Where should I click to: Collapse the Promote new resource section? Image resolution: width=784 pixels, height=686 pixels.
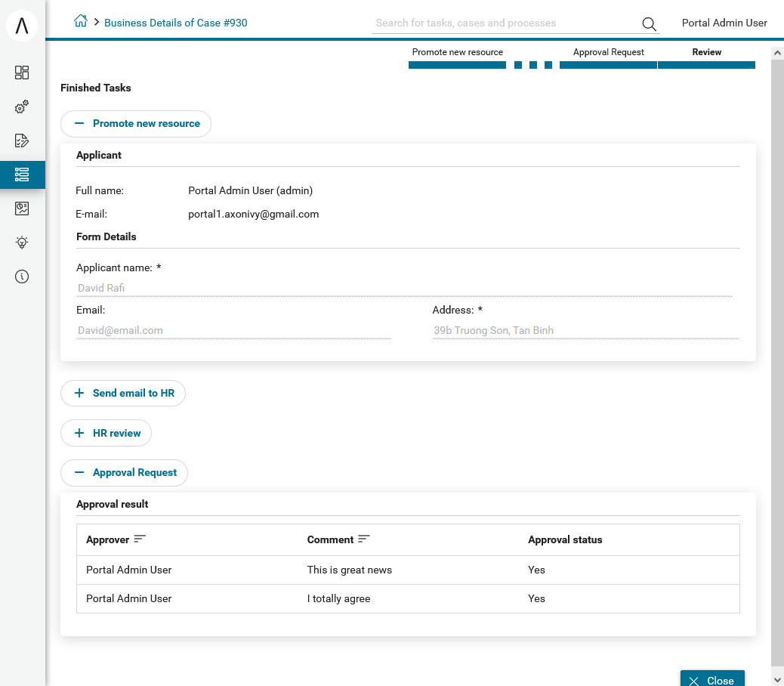[x=136, y=123]
